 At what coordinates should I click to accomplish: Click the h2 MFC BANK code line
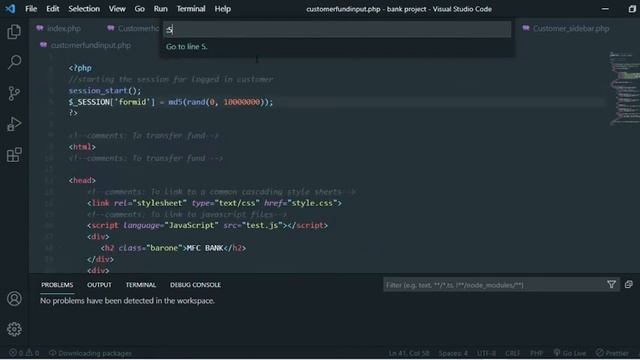pos(173,248)
